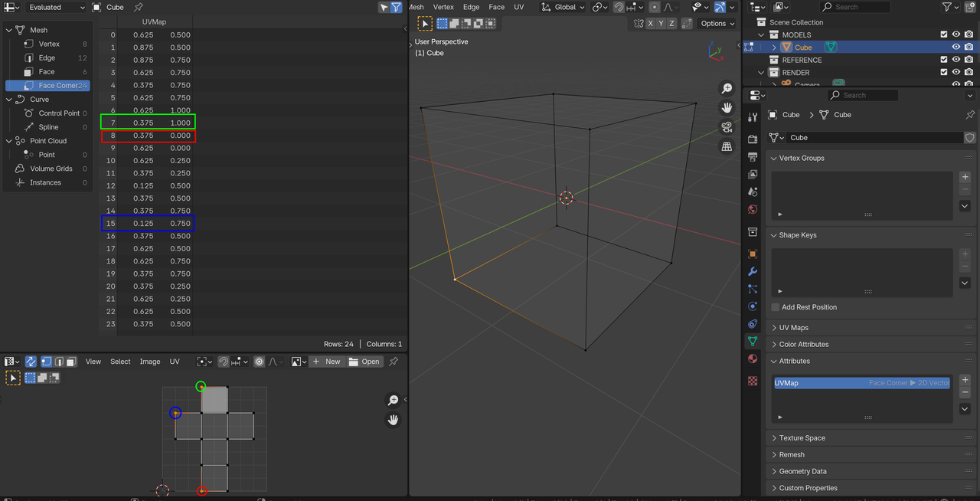Open the Global transform orientation dropdown
Image resolution: width=980 pixels, height=501 pixels.
click(x=563, y=7)
